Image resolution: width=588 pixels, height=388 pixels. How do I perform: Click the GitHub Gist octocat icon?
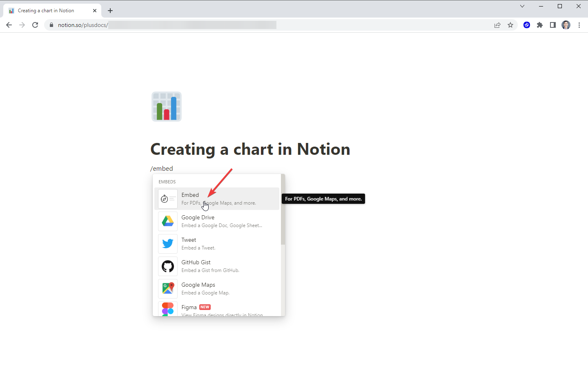point(167,266)
